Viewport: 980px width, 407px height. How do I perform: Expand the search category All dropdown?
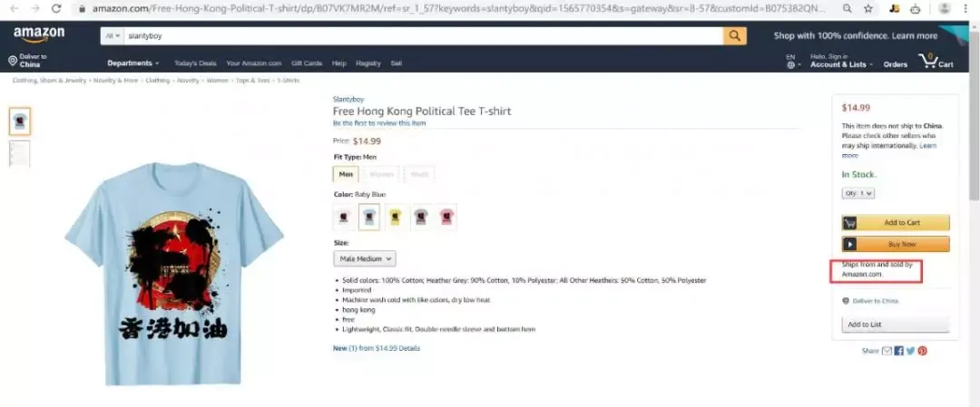(x=113, y=35)
